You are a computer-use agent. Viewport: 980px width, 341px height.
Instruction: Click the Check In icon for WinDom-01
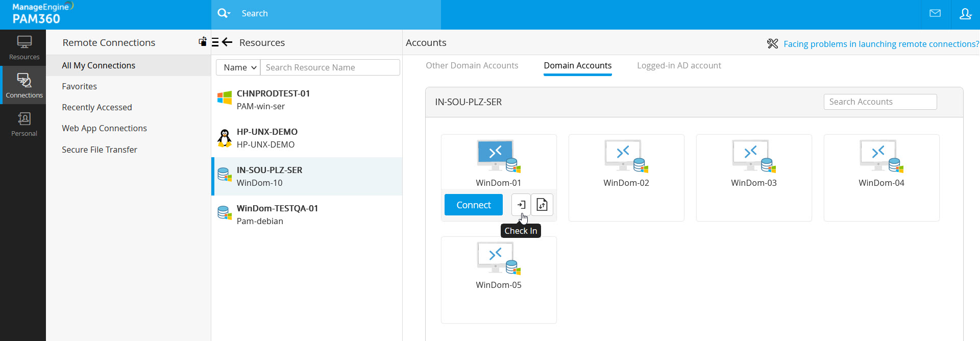tap(521, 205)
